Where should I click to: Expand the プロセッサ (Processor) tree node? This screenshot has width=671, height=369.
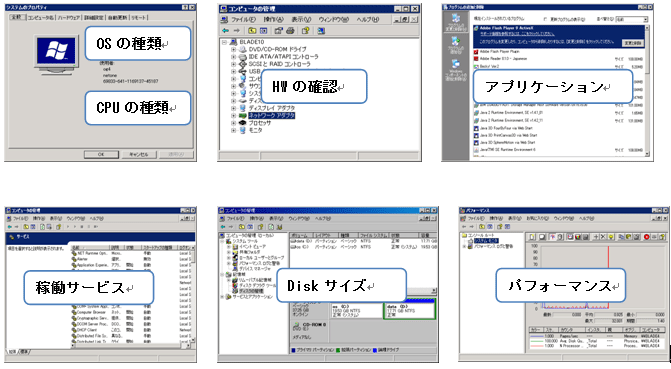tap(234, 123)
